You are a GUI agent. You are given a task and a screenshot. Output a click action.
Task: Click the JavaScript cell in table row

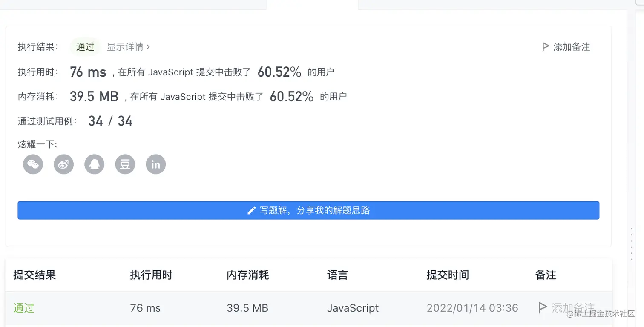[353, 308]
